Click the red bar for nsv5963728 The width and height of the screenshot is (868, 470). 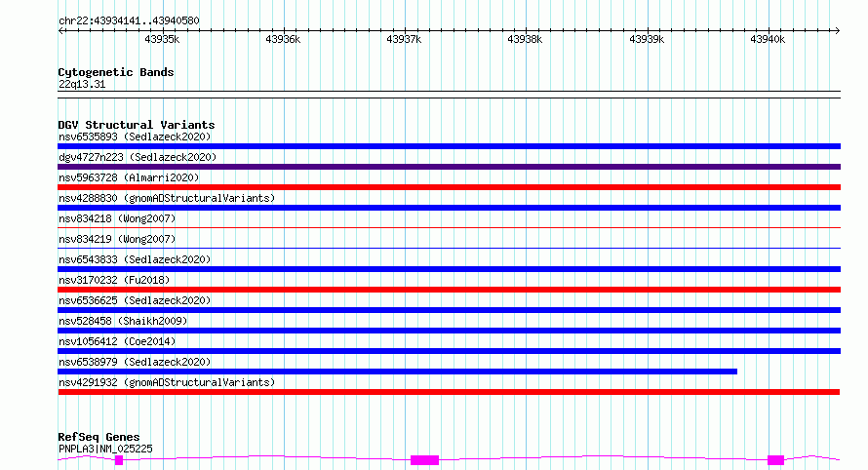(449, 187)
